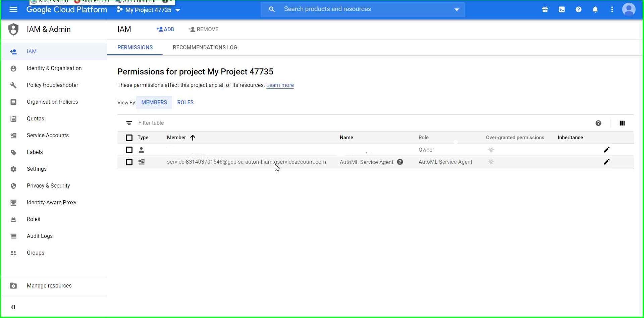
Task: Click the IAM & Admin shield icon
Action: pyautogui.click(x=13, y=29)
